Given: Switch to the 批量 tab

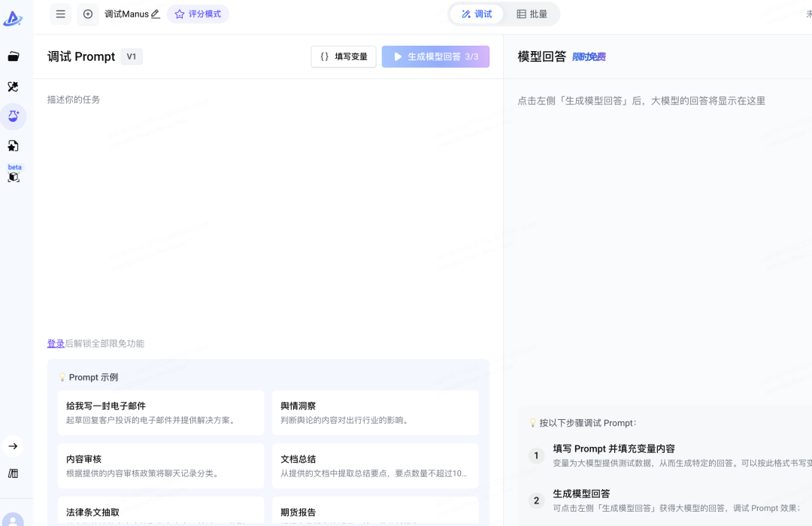Looking at the screenshot, I should (x=532, y=14).
